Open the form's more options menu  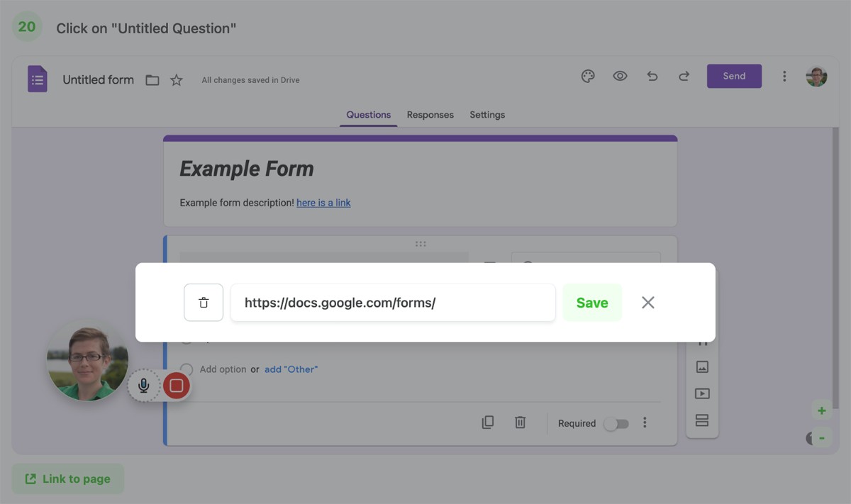[784, 77]
